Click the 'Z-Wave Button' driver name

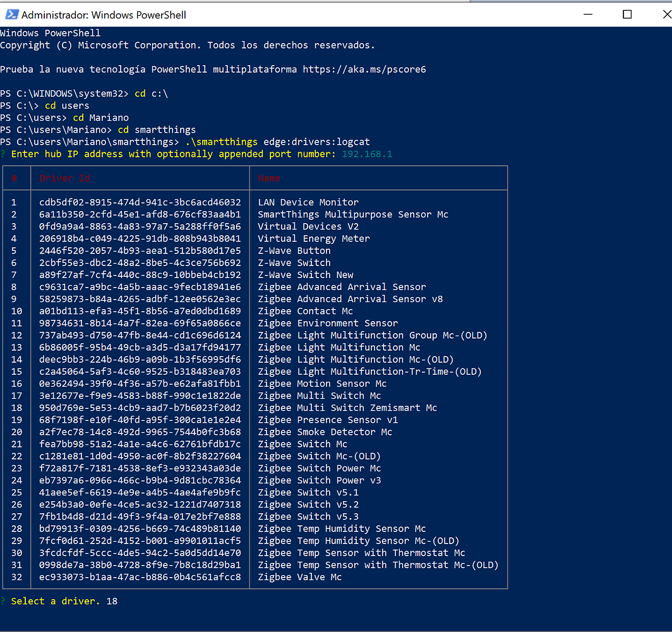click(294, 251)
